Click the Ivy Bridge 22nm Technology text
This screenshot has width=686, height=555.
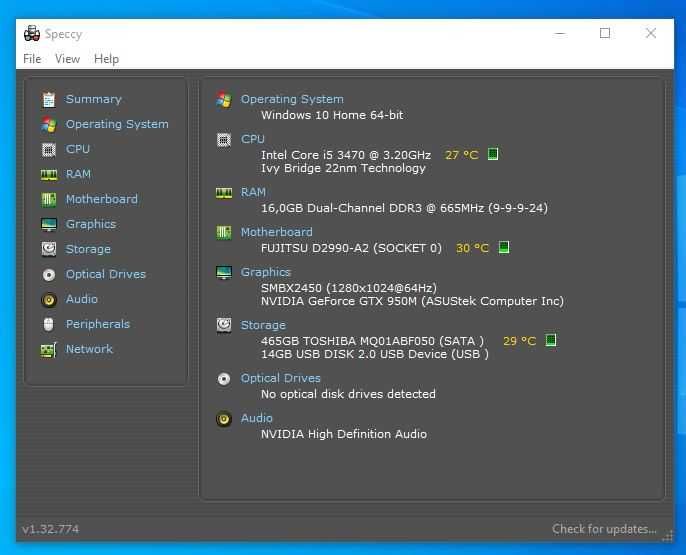(x=343, y=168)
